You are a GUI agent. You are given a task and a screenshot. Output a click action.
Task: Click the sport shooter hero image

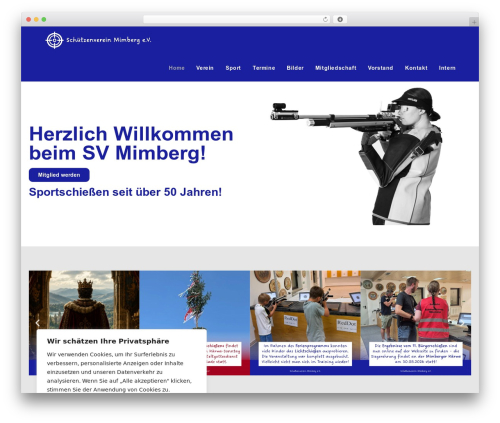(356, 156)
